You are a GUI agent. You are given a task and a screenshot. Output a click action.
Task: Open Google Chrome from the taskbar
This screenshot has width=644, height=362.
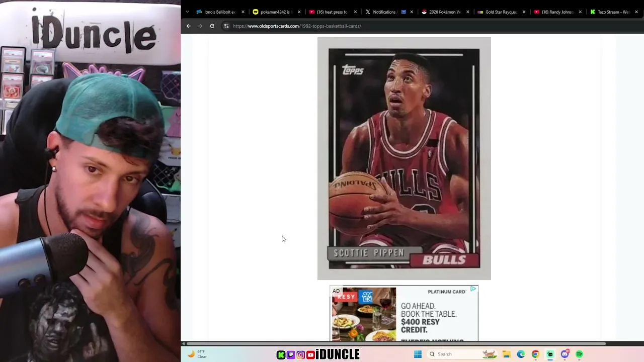(x=535, y=354)
